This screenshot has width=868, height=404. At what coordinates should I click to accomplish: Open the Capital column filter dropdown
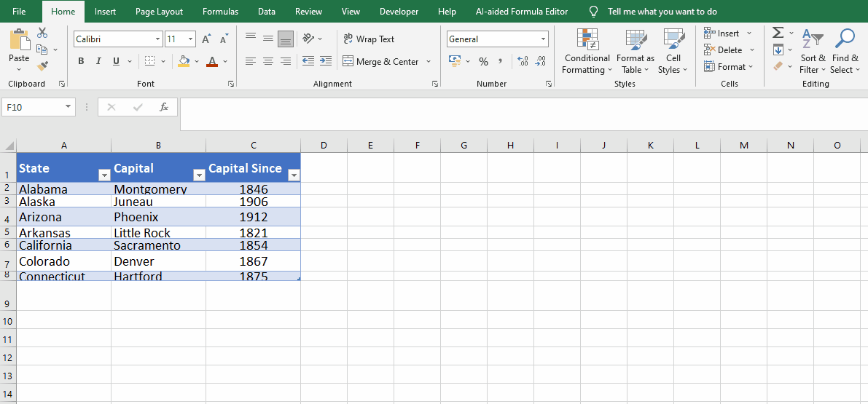199,175
